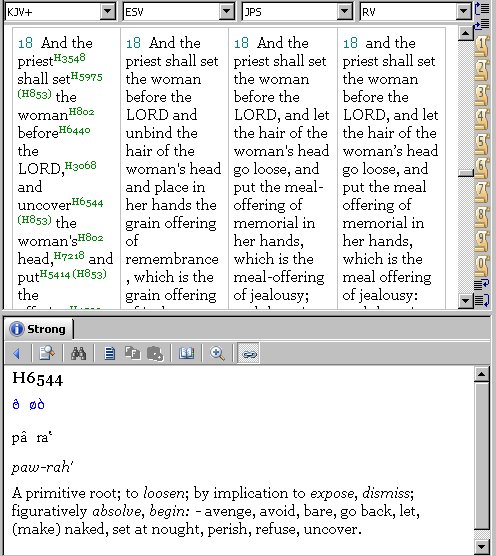
Task: Click the blue lined document icon
Action: (110, 354)
